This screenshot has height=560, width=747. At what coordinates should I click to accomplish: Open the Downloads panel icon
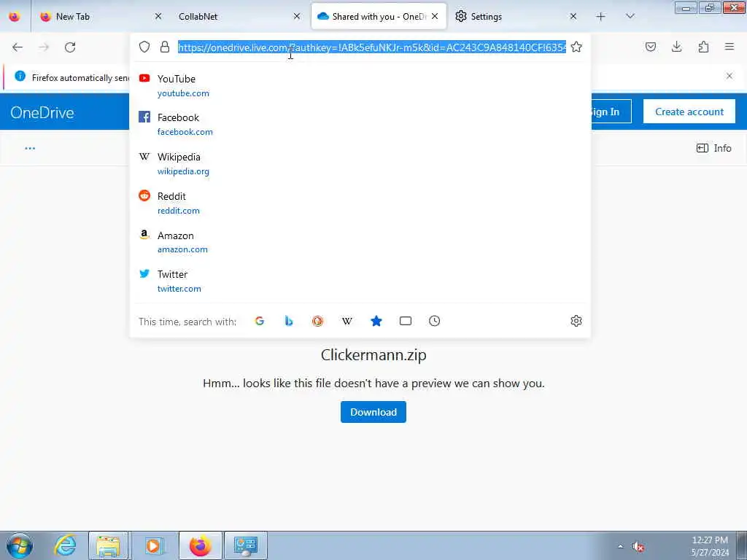point(676,47)
